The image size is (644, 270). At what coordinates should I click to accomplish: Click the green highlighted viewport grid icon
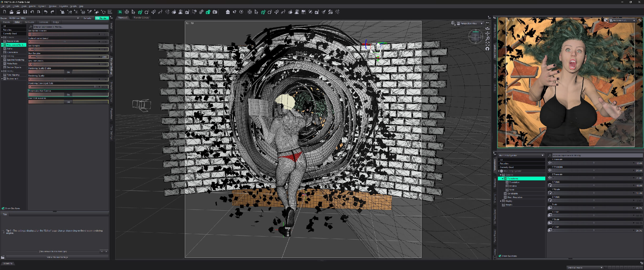(x=120, y=12)
